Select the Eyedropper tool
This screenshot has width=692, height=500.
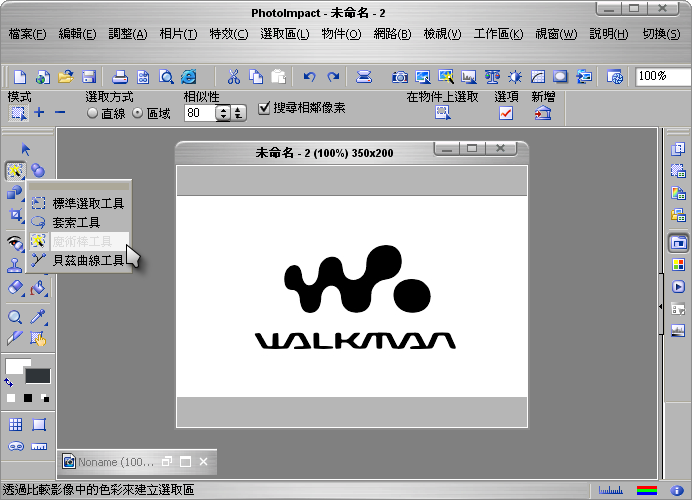38,317
